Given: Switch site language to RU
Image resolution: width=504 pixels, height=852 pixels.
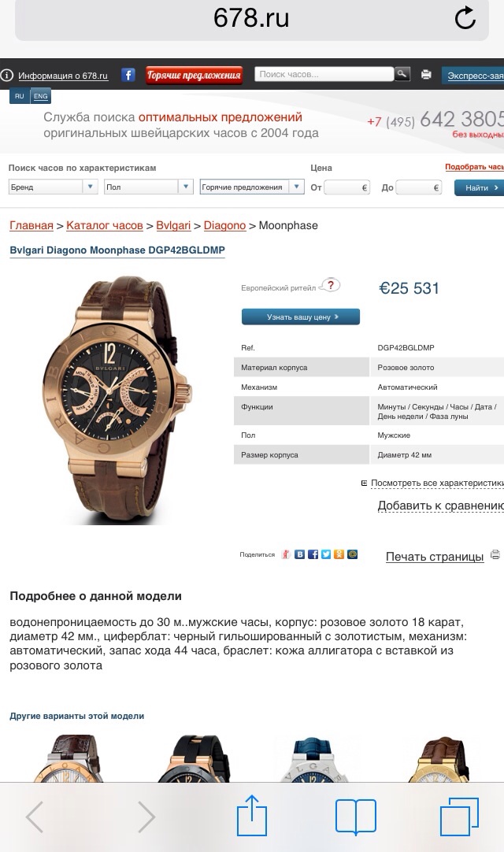Looking at the screenshot, I should pos(20,96).
